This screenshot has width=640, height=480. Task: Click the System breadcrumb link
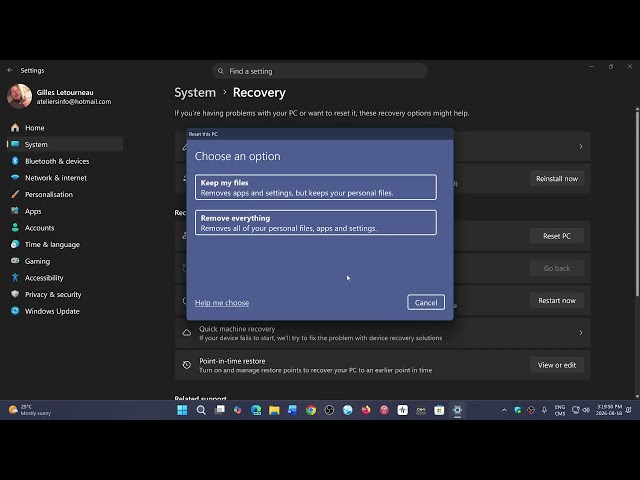click(195, 93)
